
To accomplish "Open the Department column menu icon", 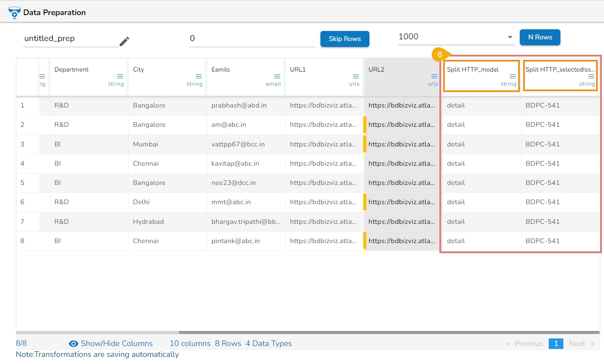I will (120, 76).
